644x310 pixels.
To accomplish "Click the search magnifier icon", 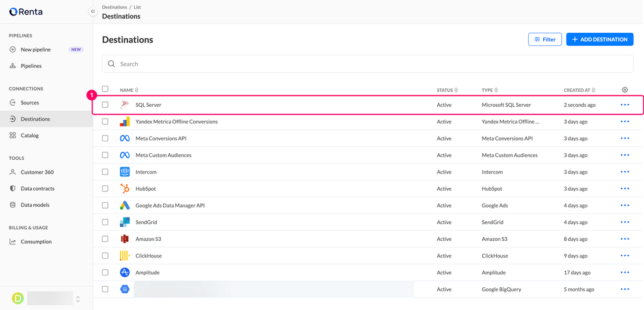I will (111, 64).
